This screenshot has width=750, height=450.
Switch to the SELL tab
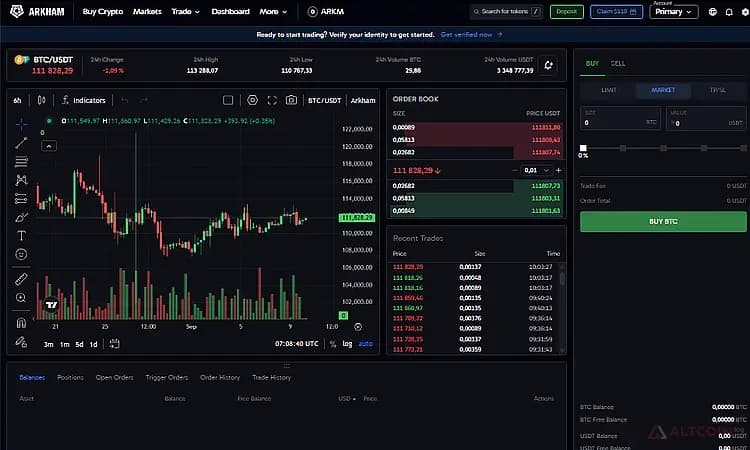click(618, 63)
